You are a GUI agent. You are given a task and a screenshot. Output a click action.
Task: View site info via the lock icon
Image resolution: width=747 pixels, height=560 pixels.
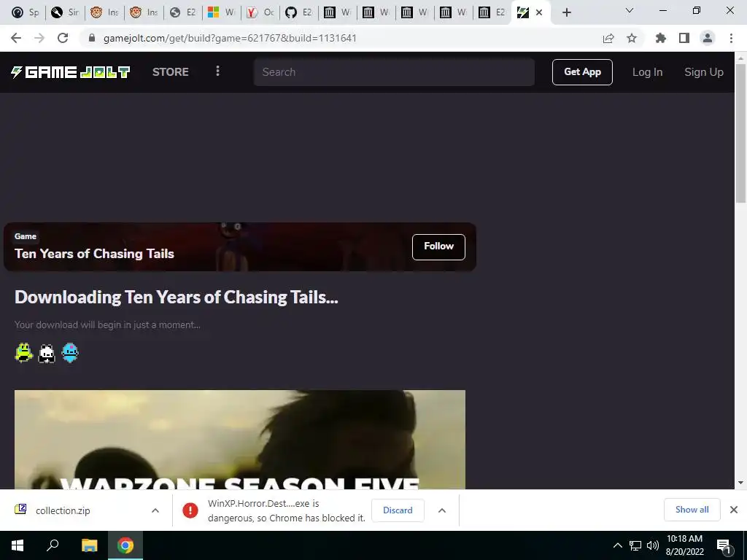[92, 38]
